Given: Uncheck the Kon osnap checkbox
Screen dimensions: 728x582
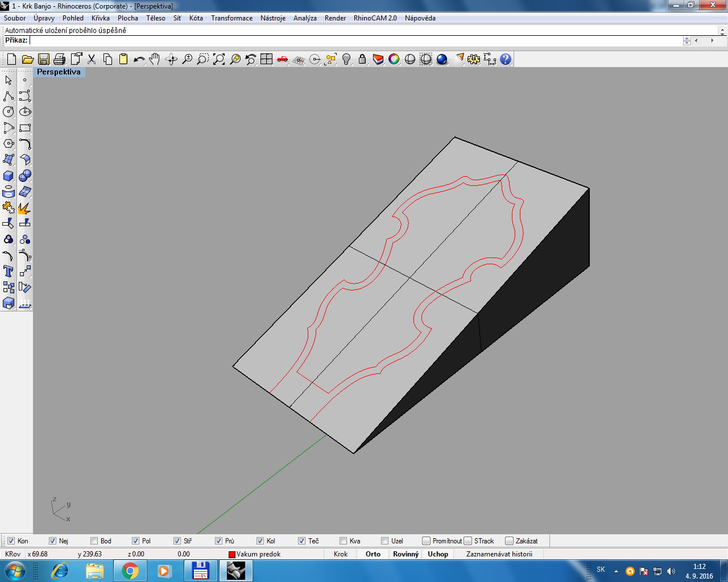Looking at the screenshot, I should pos(11,541).
